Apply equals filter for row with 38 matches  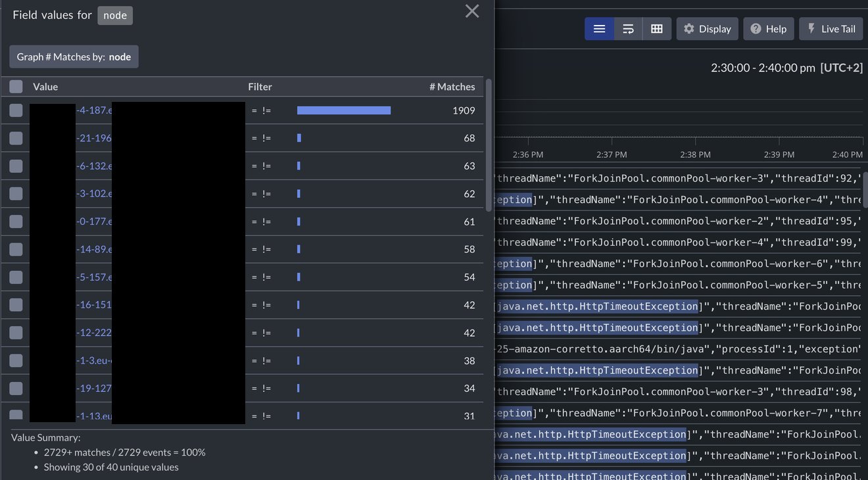pos(254,360)
